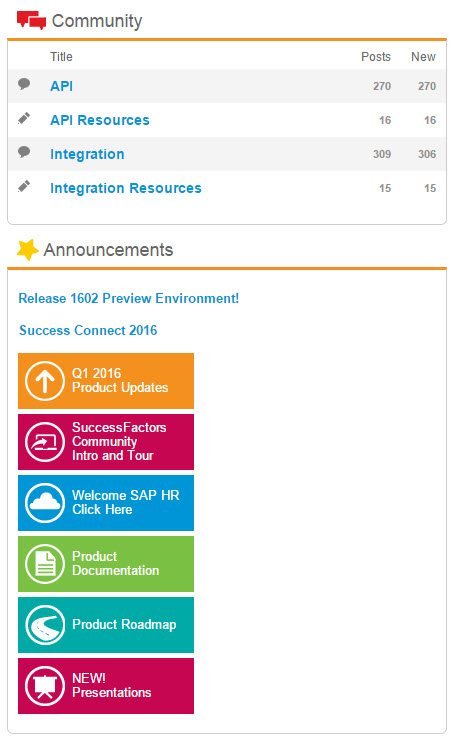This screenshot has height=736, width=475.
Task: Click the pencil icon beside API Resources
Action: point(24,118)
